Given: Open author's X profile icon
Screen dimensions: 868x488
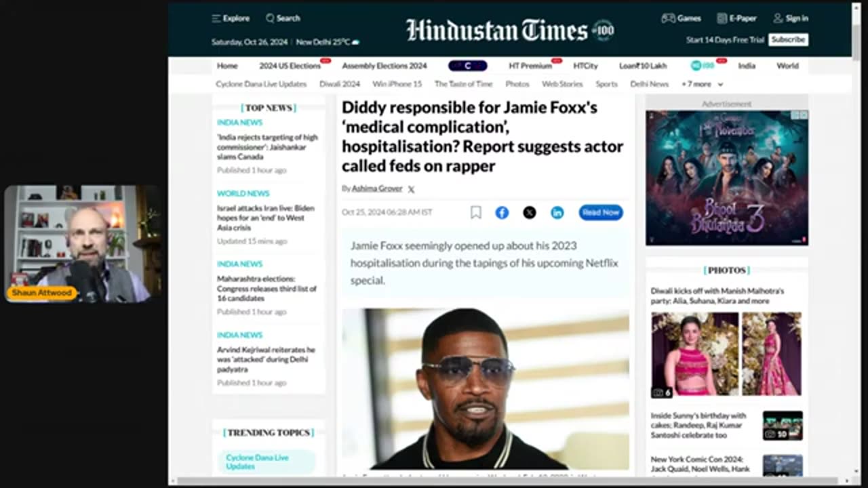Looking at the screenshot, I should pyautogui.click(x=411, y=189).
